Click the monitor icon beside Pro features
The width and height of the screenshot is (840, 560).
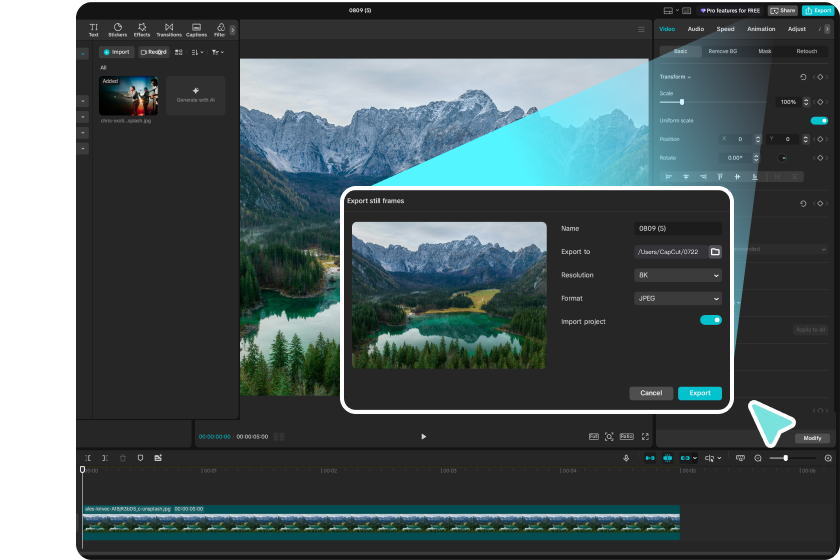[687, 11]
